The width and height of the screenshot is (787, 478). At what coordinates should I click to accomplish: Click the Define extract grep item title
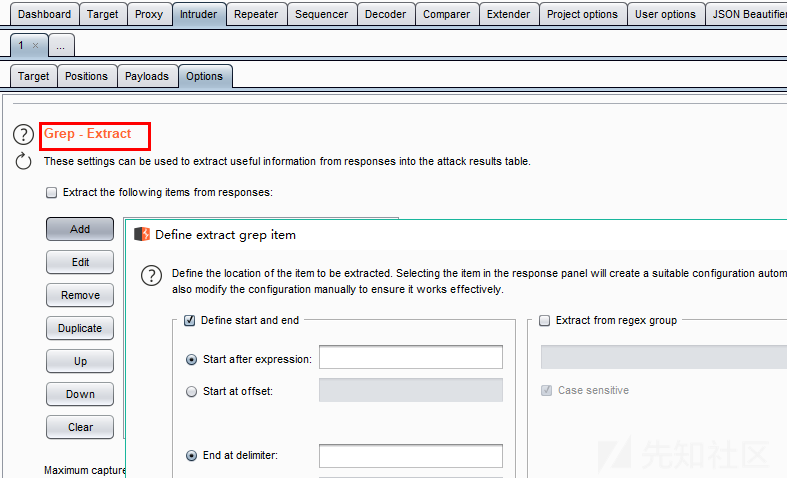pyautogui.click(x=225, y=235)
